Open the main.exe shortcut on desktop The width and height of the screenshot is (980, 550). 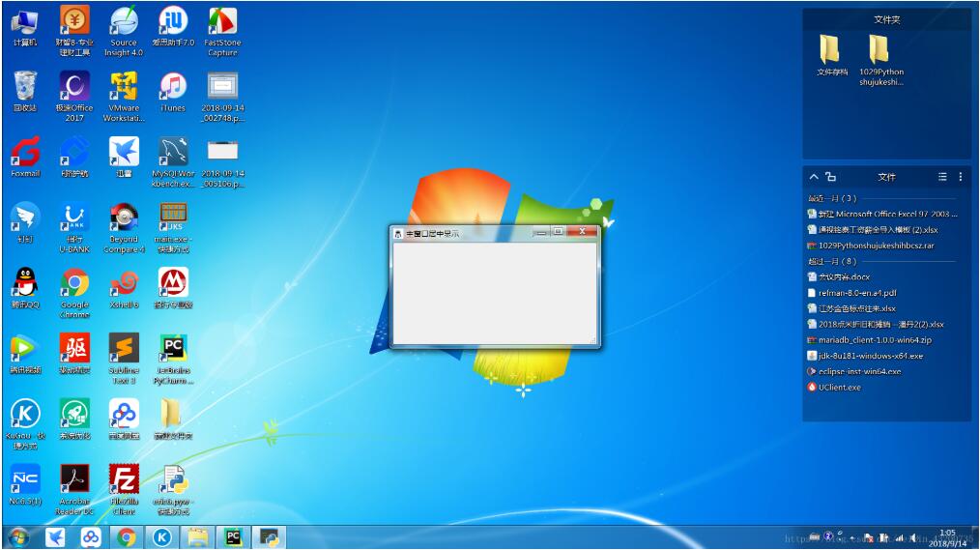173,228
